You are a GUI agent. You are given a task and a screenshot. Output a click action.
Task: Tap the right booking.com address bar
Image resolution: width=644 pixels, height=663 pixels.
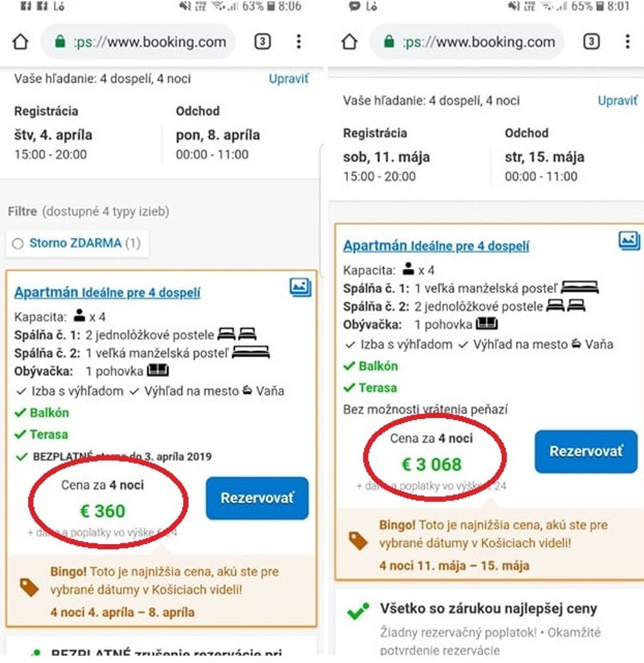[480, 42]
